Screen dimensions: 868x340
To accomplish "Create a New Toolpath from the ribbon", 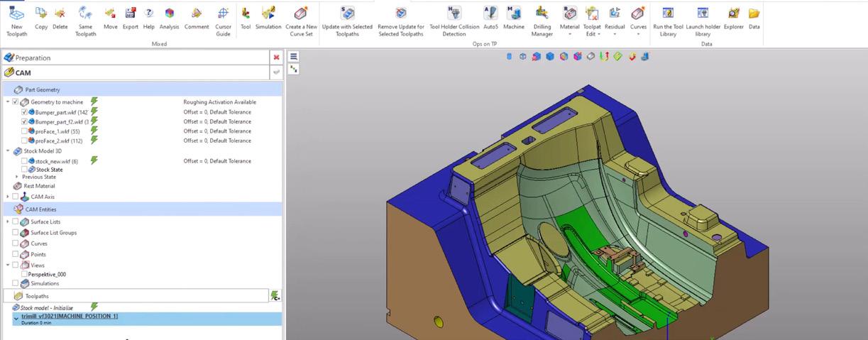I will [16, 20].
